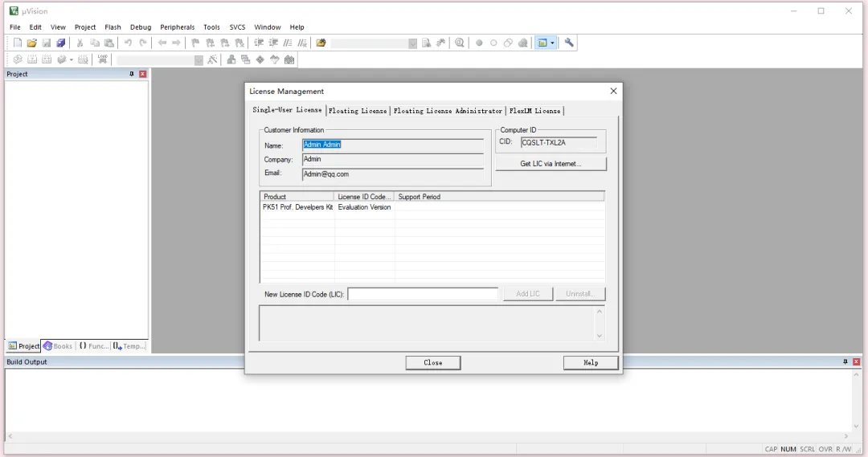This screenshot has width=868, height=457.
Task: Click the Translate file build icon
Action: (x=18, y=59)
